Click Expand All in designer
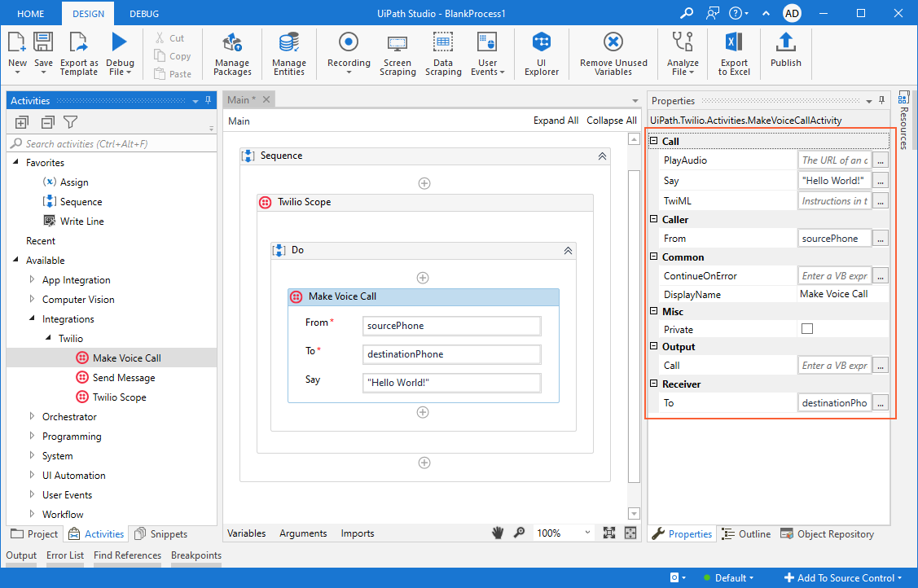The image size is (918, 588). [x=556, y=121]
